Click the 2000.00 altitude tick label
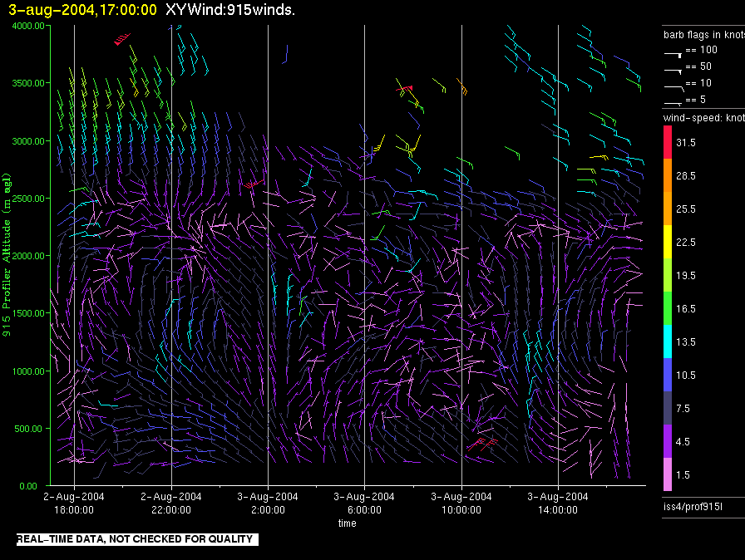Screen dimensions: 745x560 click(x=28, y=256)
